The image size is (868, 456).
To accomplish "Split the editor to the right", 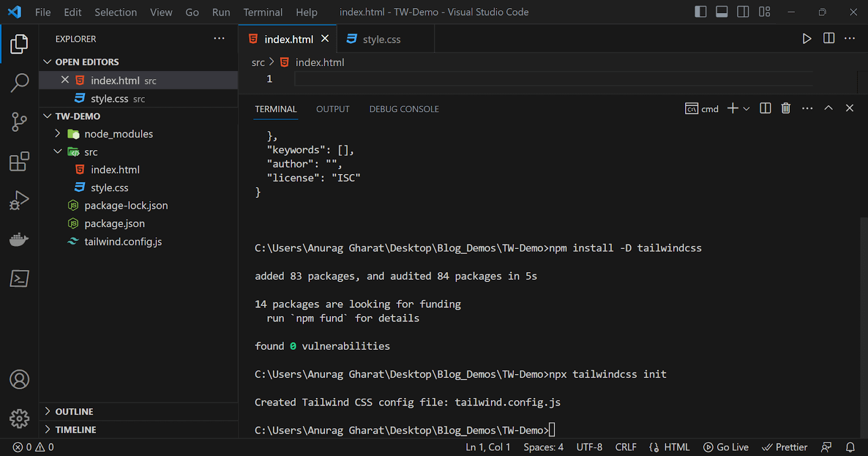I will (x=829, y=38).
